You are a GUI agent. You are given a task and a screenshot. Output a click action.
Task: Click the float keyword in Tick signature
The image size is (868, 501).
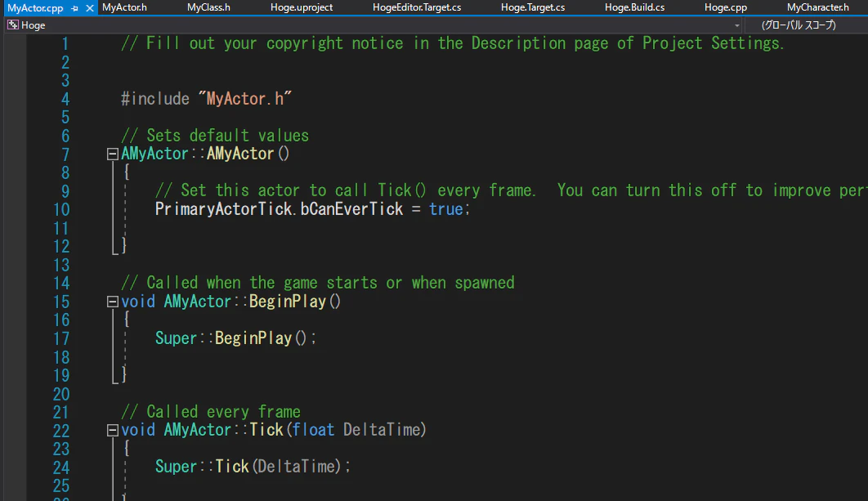[x=313, y=430]
